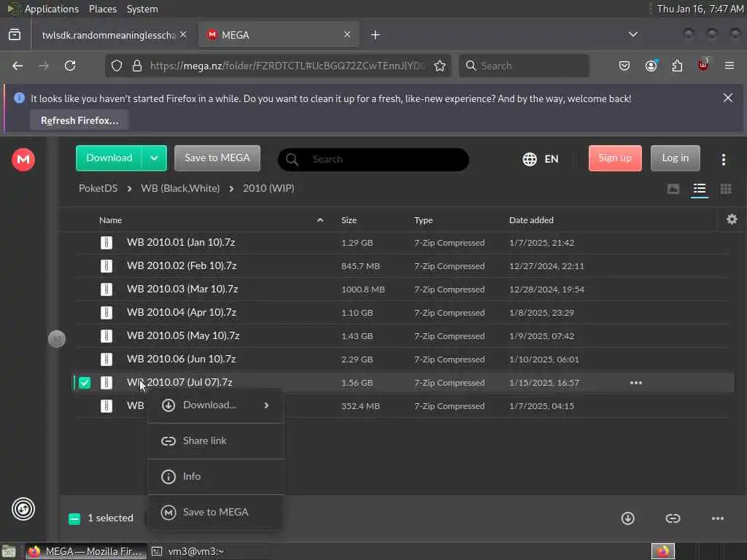Open Firefox account icon
This screenshot has height=560, width=747.
pos(651,66)
